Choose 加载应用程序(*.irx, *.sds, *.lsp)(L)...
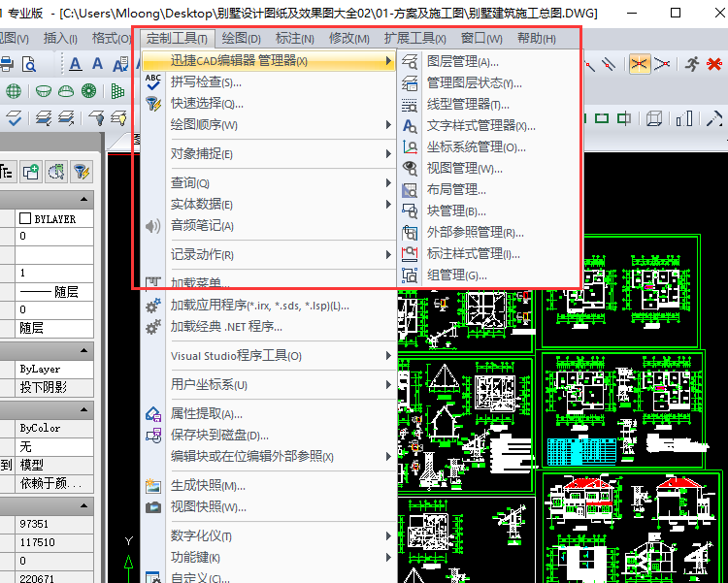Viewport: 728px width, 583px height. point(268,306)
